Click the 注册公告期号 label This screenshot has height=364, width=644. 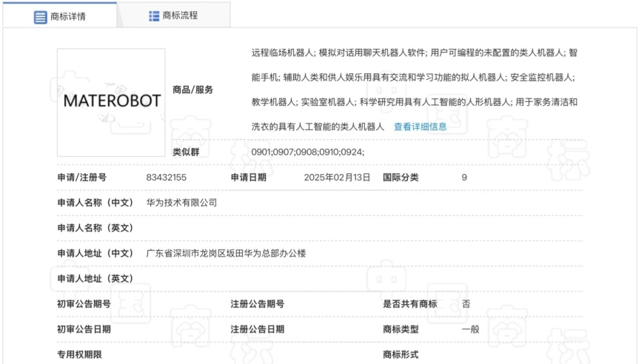tap(258, 304)
